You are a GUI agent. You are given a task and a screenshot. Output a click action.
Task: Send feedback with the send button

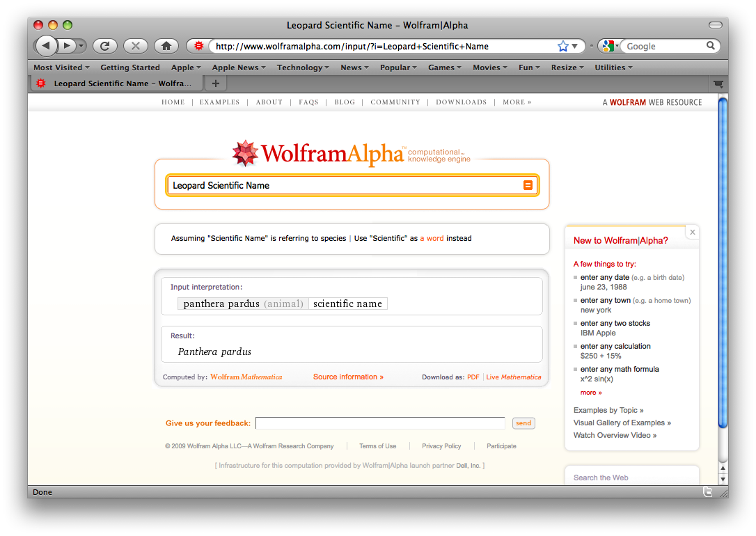523,423
